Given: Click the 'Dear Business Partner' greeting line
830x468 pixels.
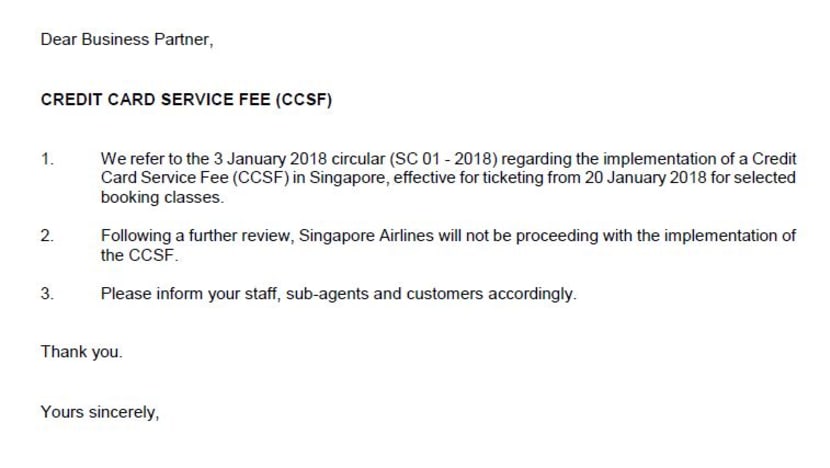Looking at the screenshot, I should [127, 40].
